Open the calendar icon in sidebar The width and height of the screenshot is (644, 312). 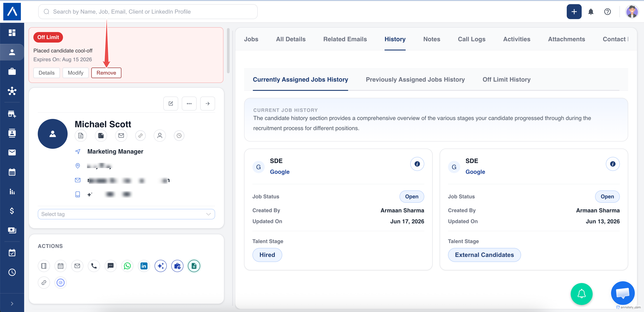(12, 172)
